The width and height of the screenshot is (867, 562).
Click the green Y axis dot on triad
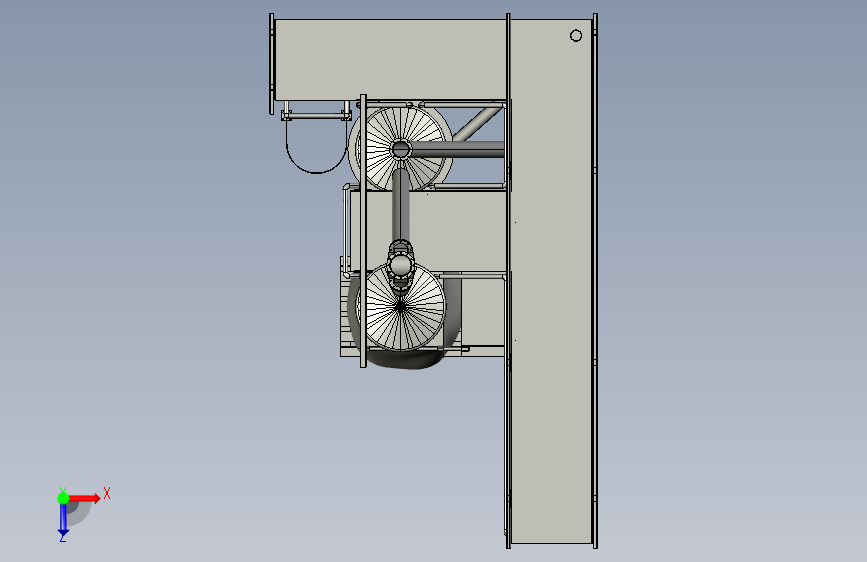63,498
